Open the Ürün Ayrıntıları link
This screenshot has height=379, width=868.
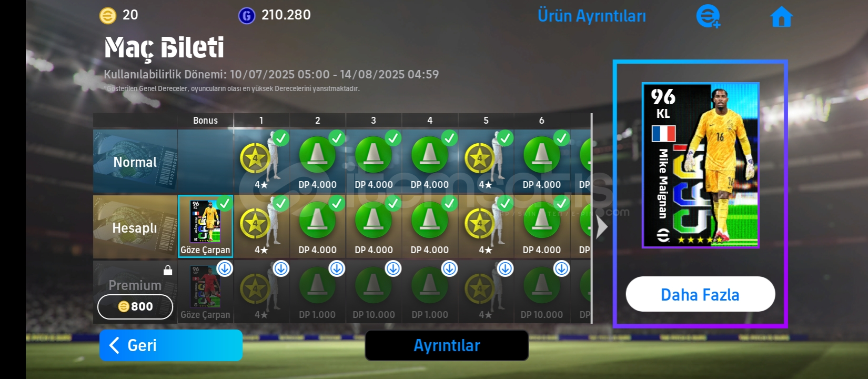592,16
